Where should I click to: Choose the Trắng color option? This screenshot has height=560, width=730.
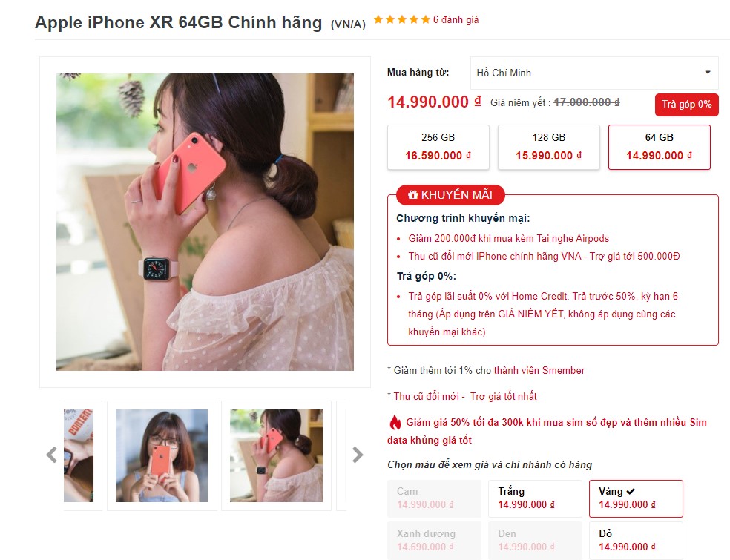coord(535,498)
